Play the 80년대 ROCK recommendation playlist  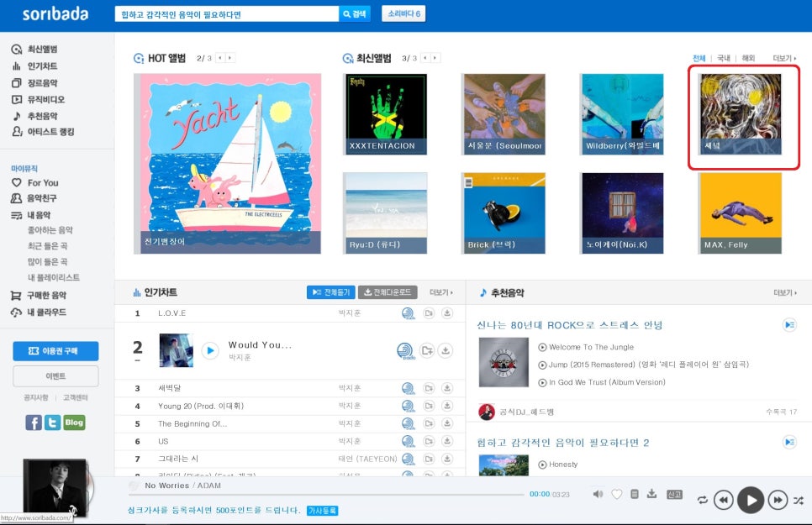790,324
